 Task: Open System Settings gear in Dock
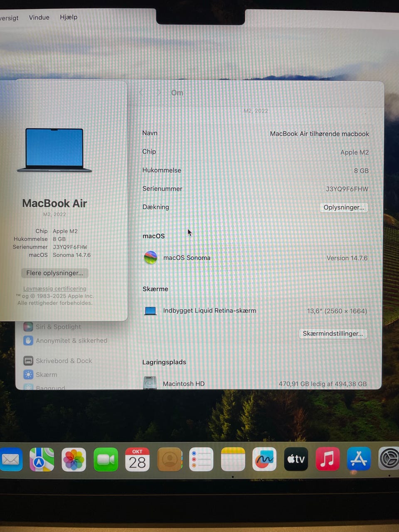click(x=389, y=459)
